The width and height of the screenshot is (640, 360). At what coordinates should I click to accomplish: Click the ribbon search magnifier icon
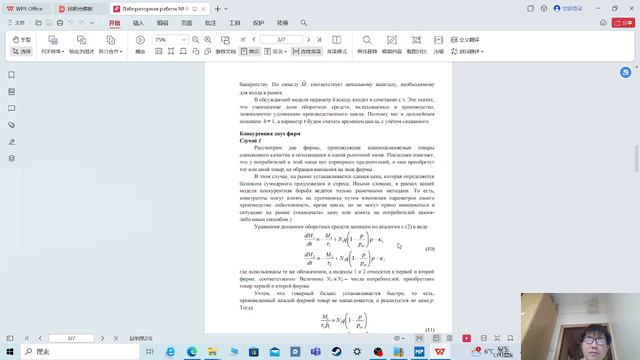point(304,23)
